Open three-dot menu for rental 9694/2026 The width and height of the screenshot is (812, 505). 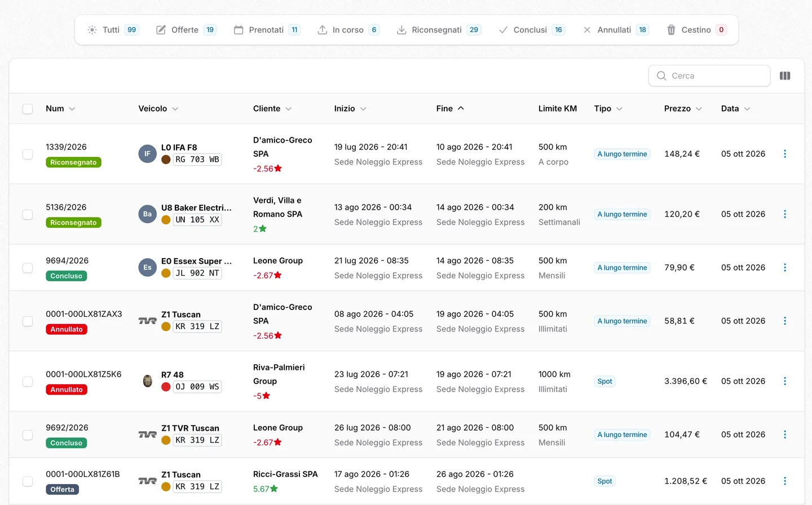pyautogui.click(x=784, y=268)
